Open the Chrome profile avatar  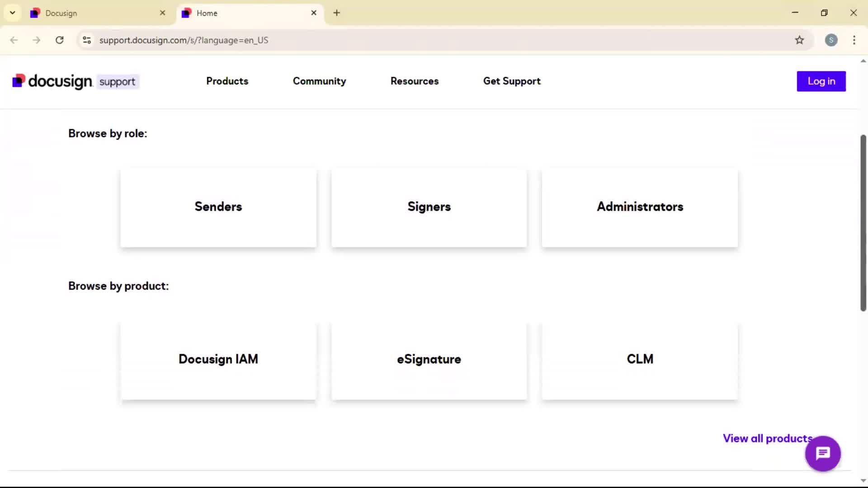(831, 40)
